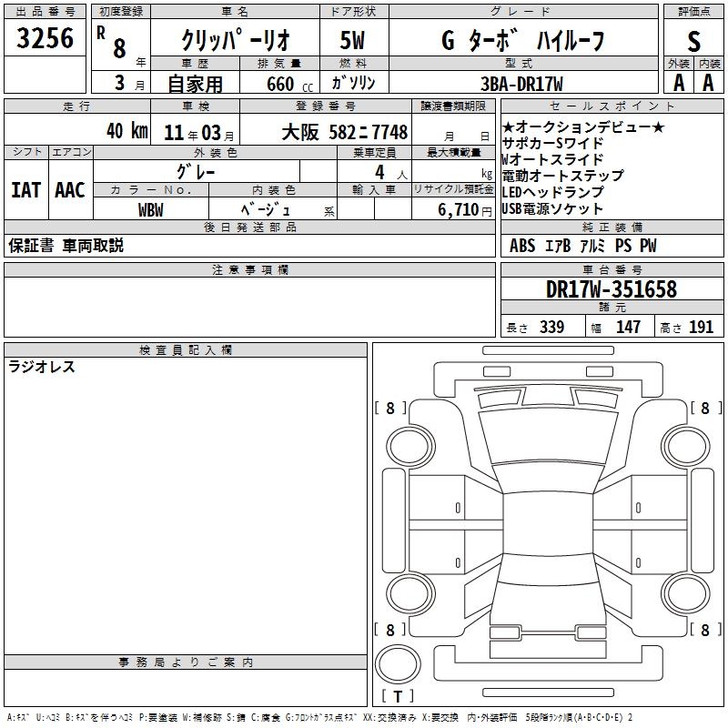Viewport: 728px width, 728px height.
Task: Click the ラジオレス inspector note
Action: pos(42,368)
